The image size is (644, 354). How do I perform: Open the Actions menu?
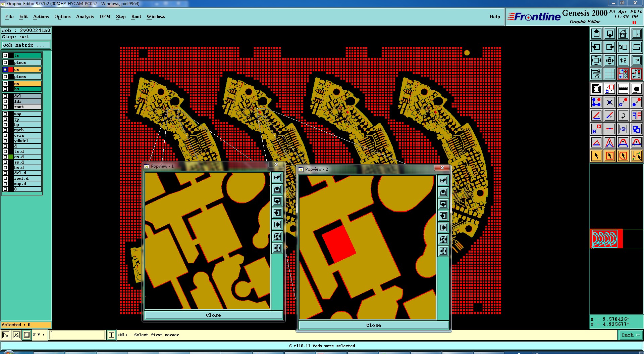pyautogui.click(x=41, y=16)
